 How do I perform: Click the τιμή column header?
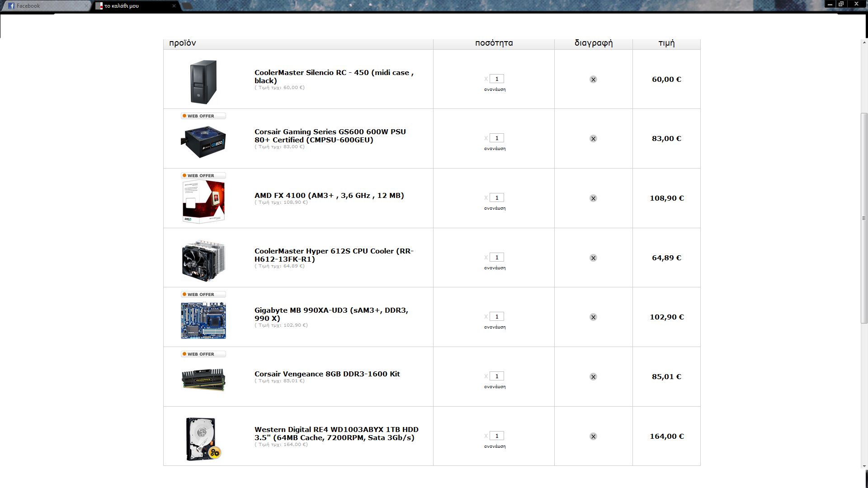point(666,43)
